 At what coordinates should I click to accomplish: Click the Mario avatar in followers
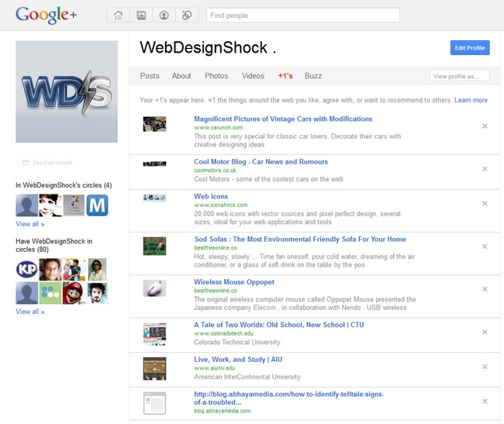tap(74, 293)
